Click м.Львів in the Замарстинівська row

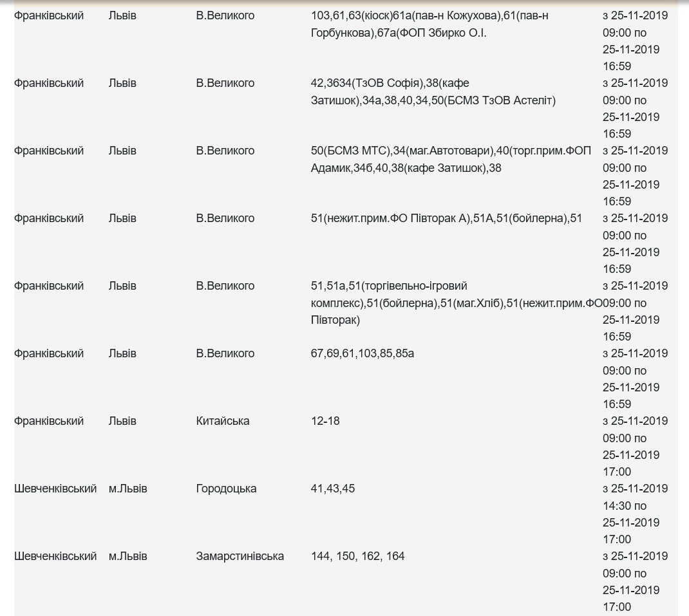click(127, 556)
